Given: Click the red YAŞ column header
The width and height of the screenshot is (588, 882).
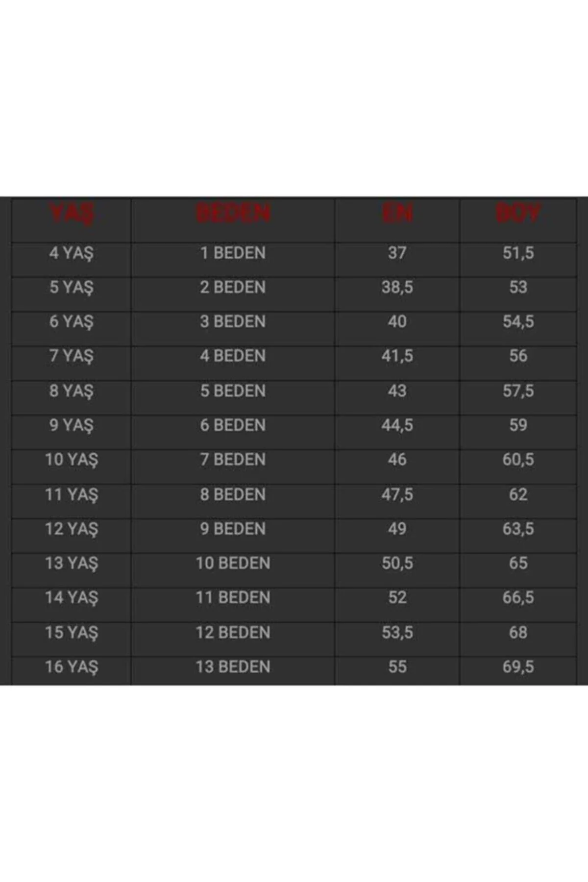Looking at the screenshot, I should (x=71, y=214).
